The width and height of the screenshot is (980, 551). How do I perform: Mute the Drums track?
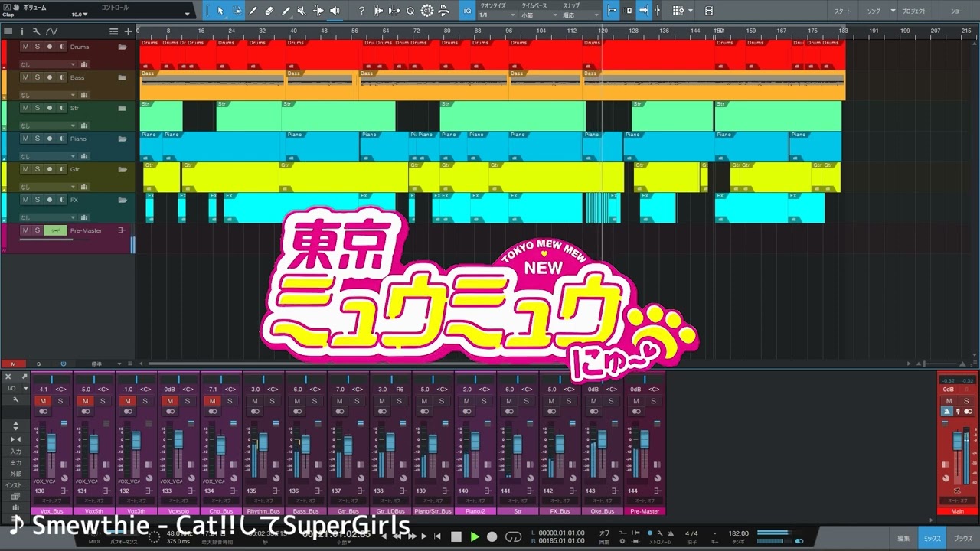point(25,47)
